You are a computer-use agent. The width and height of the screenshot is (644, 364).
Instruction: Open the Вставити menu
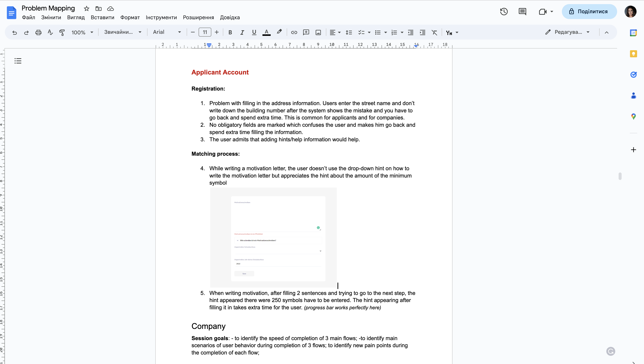pos(102,18)
